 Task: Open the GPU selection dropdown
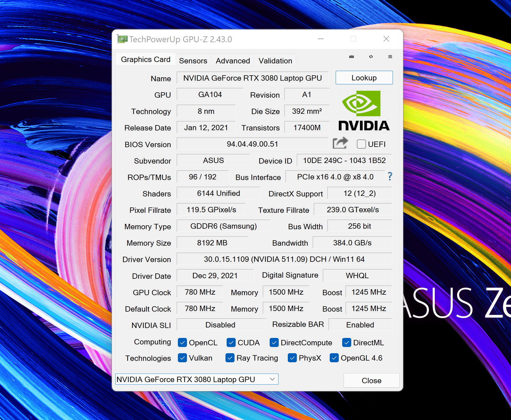(x=197, y=379)
